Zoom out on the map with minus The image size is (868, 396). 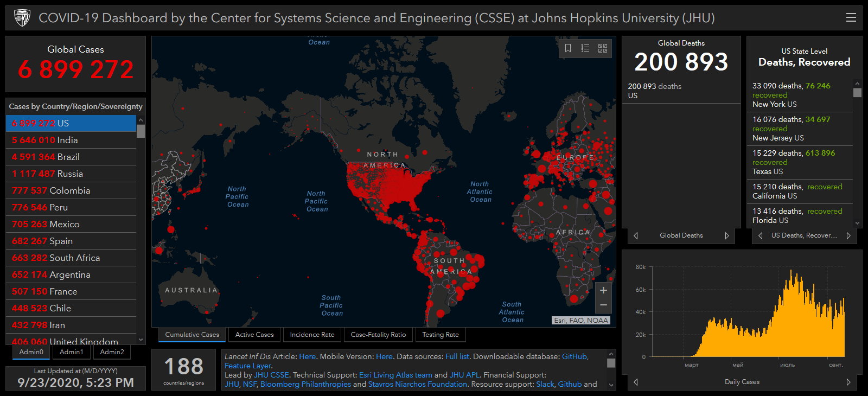tap(603, 305)
